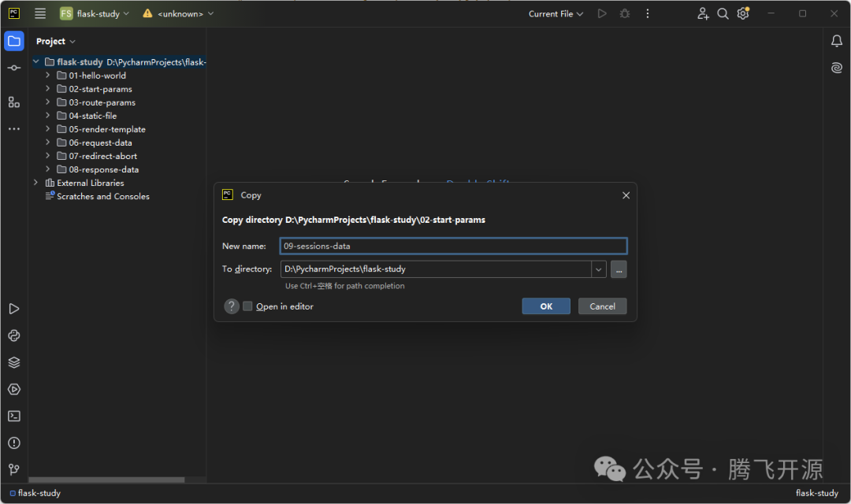Open the Terminal tool window
Screen dimensions: 851x504
[x=14, y=416]
